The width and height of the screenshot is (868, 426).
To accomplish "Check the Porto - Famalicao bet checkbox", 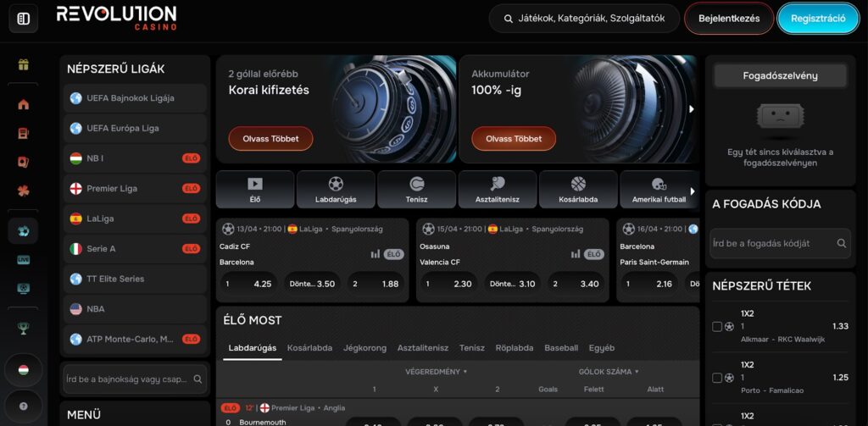I will pos(717,378).
